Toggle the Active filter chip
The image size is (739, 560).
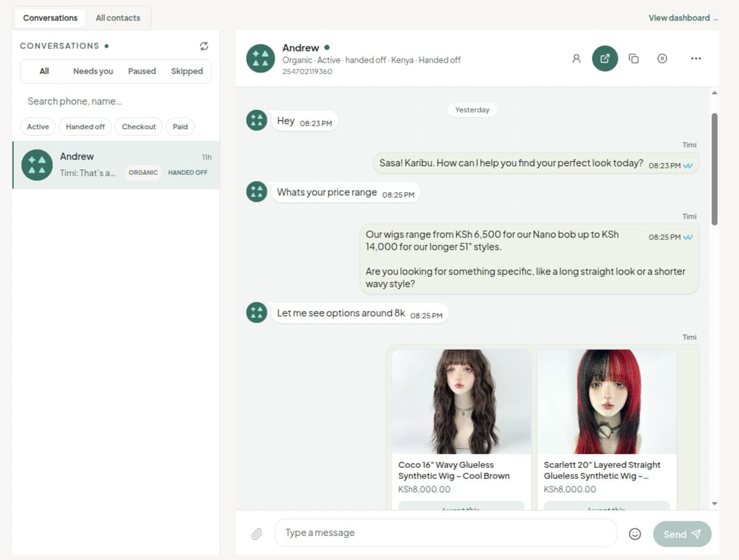click(x=38, y=127)
